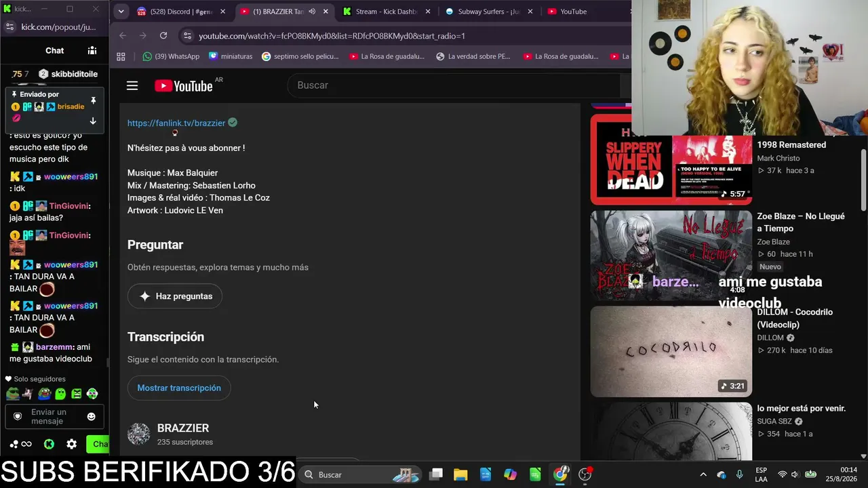This screenshot has width=868, height=488.
Task: Open the La verdad sobre PE bookmark
Action: [x=473, y=56]
